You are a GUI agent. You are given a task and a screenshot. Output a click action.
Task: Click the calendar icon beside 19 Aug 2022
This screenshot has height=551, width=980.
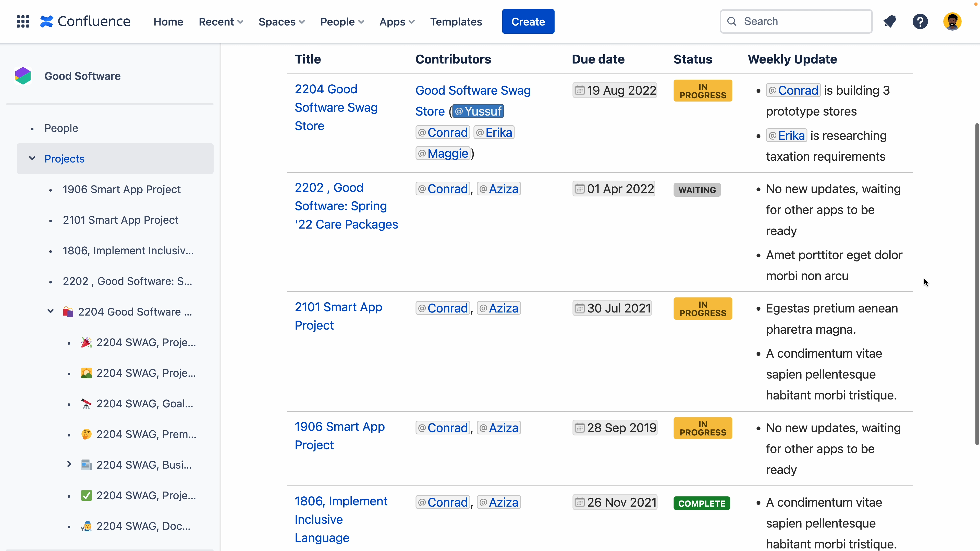click(x=579, y=91)
